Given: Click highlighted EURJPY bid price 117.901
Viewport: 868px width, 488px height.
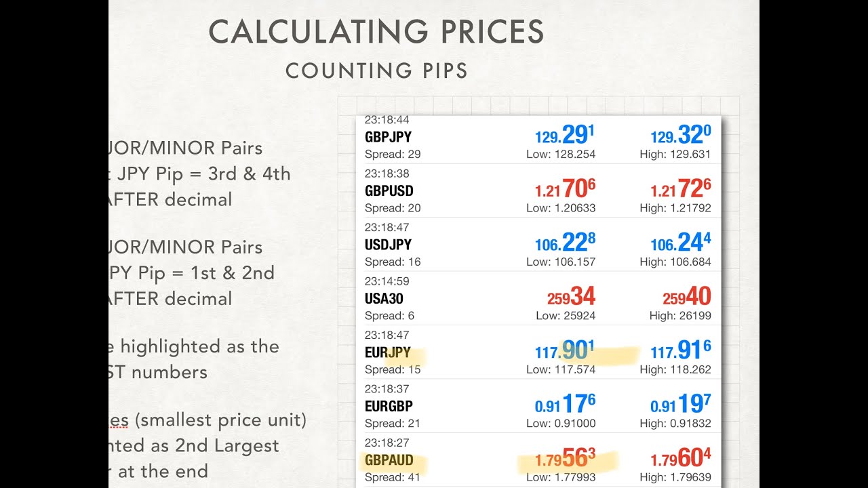Looking at the screenshot, I should coord(564,352).
